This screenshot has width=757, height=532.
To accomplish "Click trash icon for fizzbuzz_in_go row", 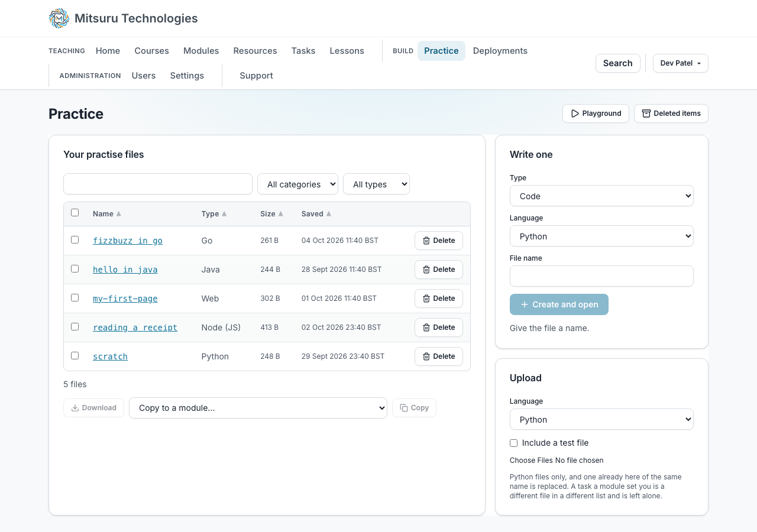I will pos(426,241).
